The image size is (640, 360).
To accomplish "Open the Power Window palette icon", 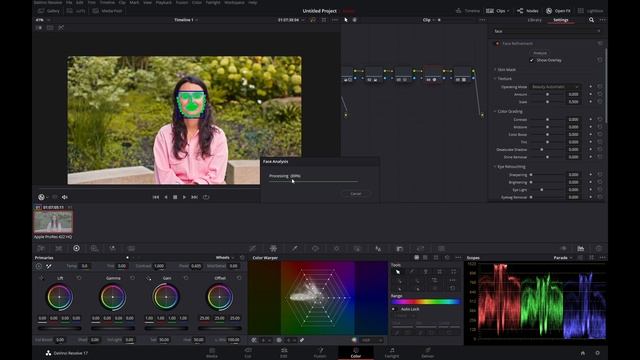I will (x=315, y=248).
